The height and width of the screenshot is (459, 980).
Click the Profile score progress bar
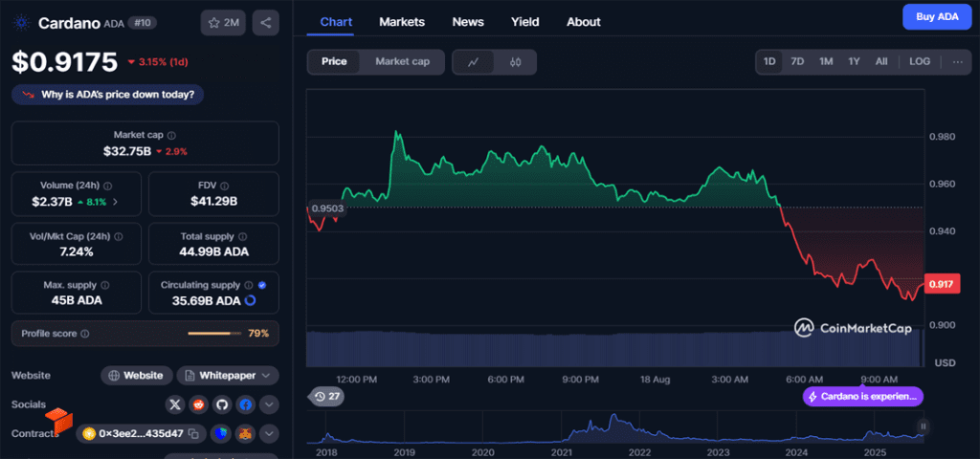pos(214,334)
